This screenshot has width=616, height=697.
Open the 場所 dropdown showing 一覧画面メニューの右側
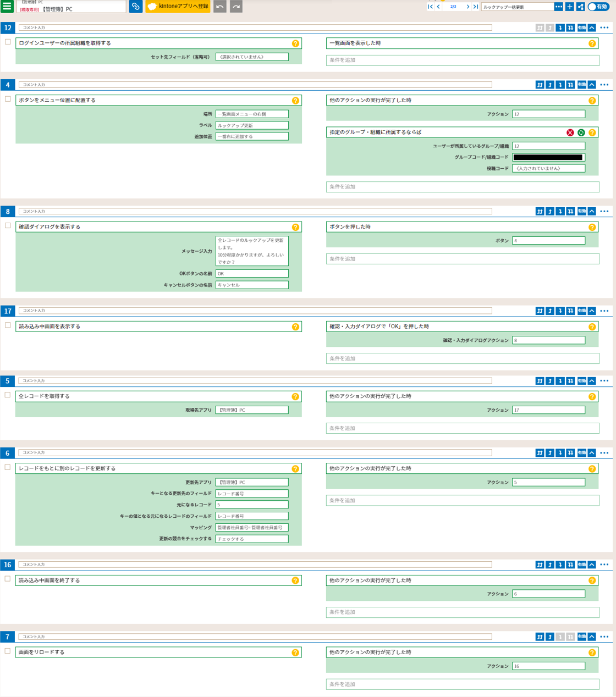(252, 114)
